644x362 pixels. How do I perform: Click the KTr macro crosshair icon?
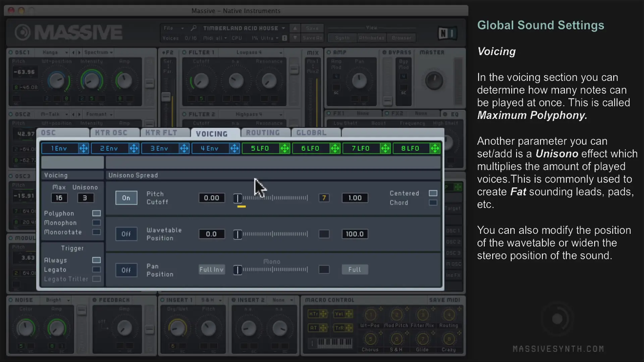323,314
